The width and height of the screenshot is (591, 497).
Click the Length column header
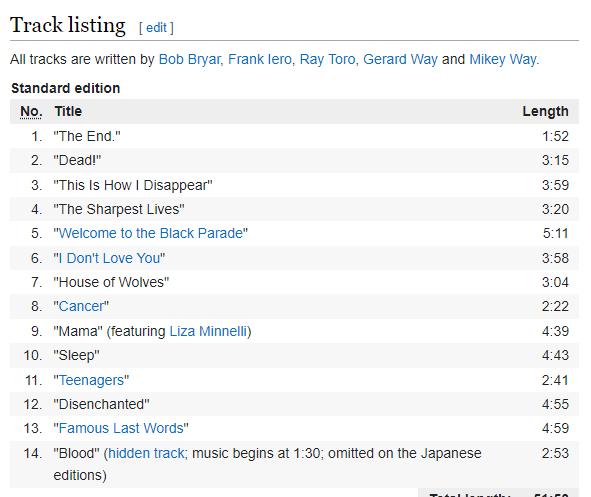coord(545,112)
